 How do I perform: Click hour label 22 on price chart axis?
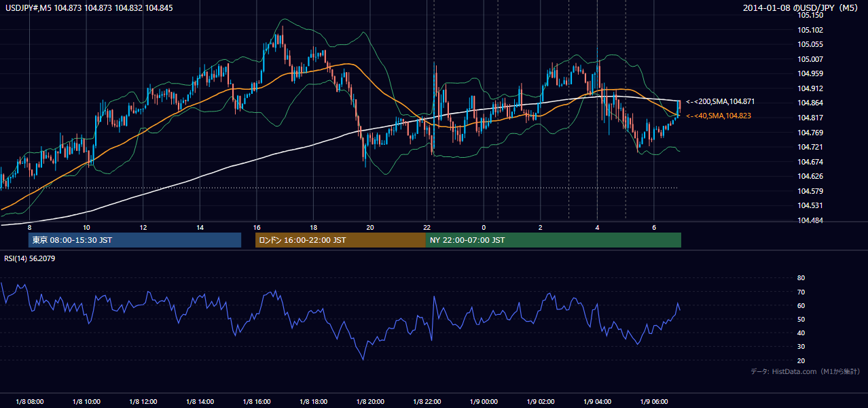click(x=427, y=227)
